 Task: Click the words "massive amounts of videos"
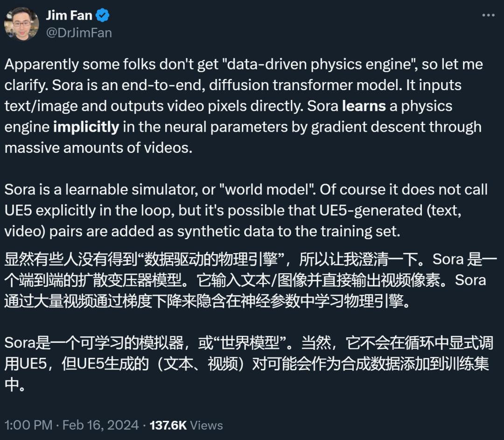(x=98, y=148)
